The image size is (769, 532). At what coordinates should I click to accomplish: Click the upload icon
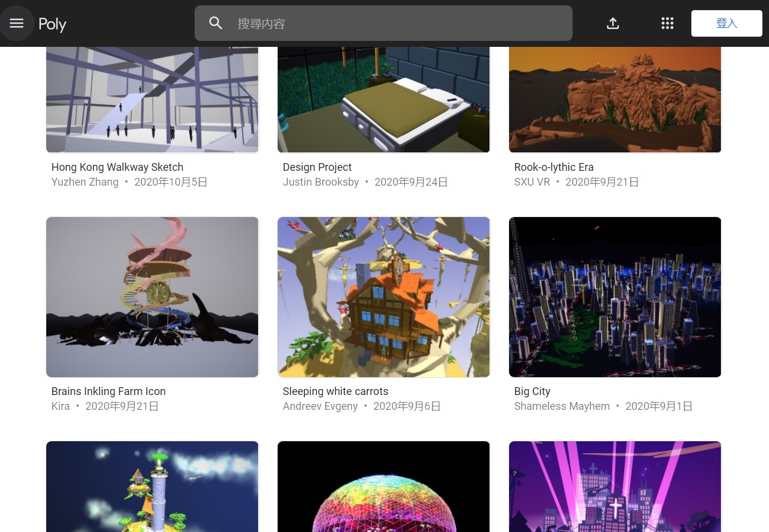(x=613, y=23)
